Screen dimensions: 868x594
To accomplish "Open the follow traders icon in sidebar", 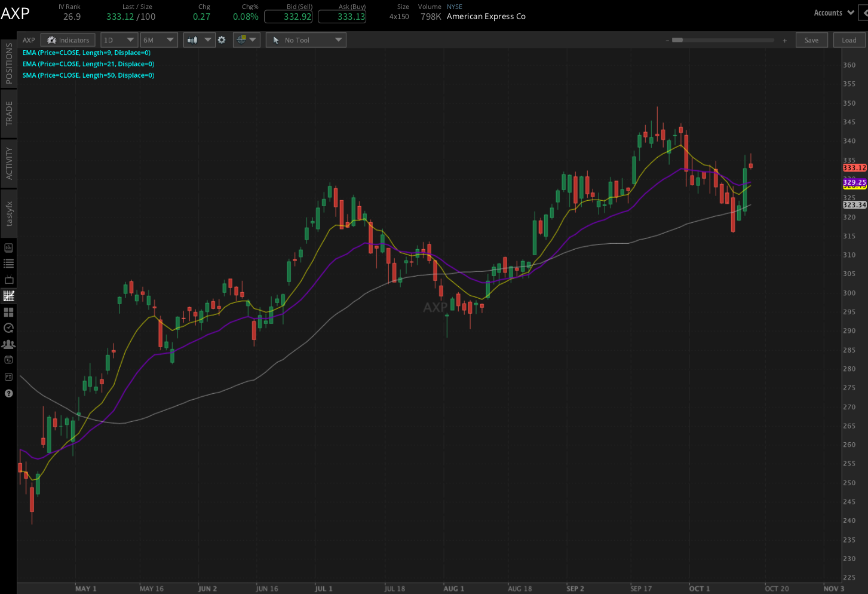I will [9, 344].
